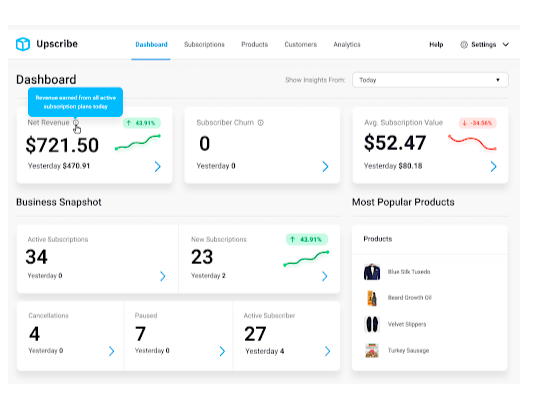Viewport: 533px width, 397px height.
Task: Click the Velvet Slippers product name
Action: pos(407,324)
